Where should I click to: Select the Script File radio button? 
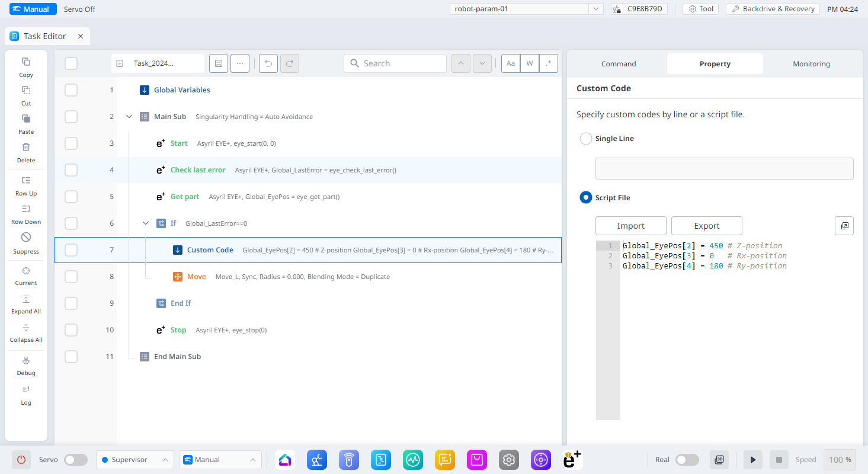[586, 198]
